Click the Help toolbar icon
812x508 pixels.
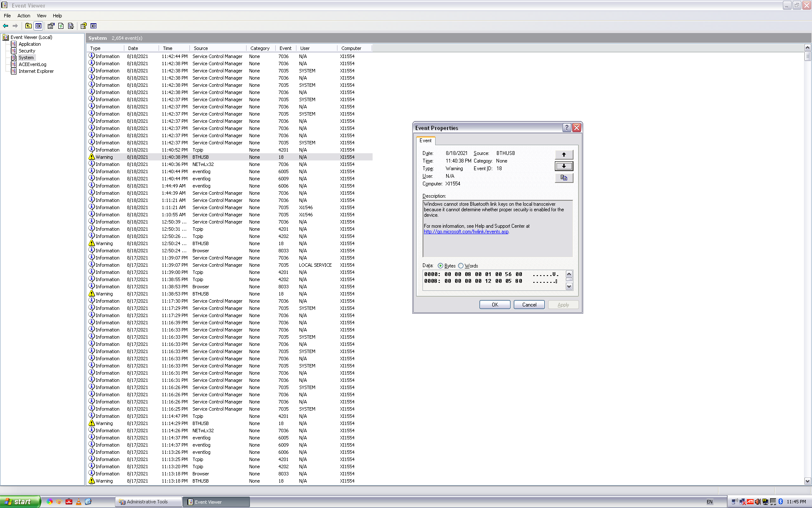pos(84,26)
